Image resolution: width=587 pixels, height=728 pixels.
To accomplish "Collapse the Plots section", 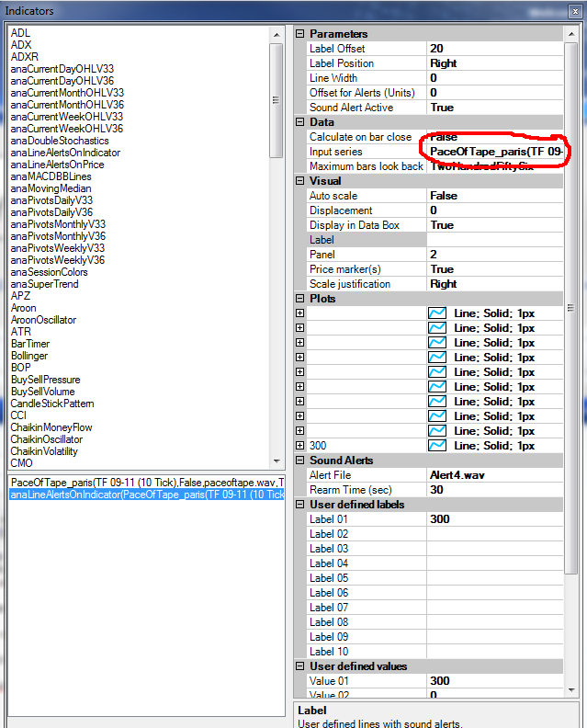I will coord(300,299).
